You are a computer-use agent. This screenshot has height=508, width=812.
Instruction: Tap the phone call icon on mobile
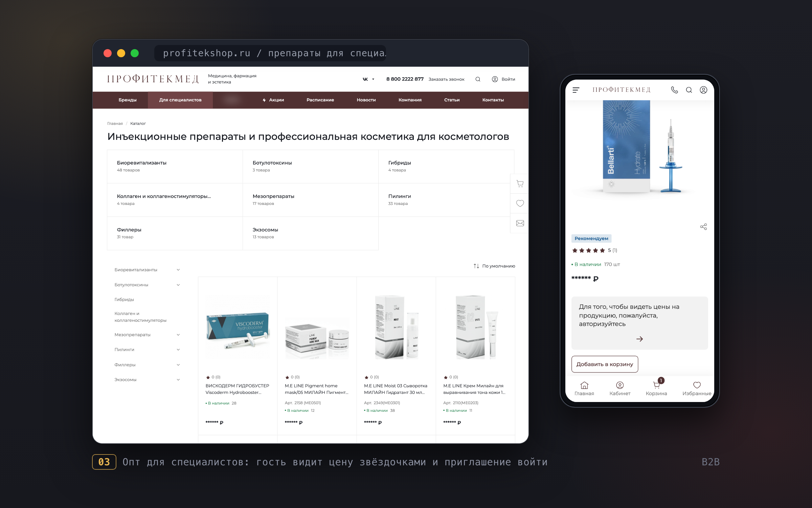click(x=674, y=90)
